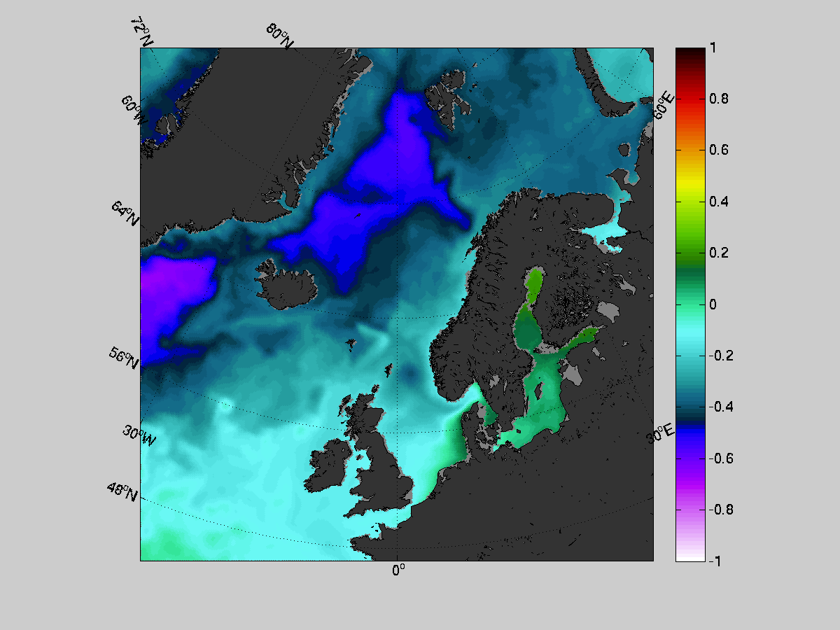This screenshot has height=630, width=840.
Task: Click the colorbar tick label 0.4
Action: pos(718,202)
